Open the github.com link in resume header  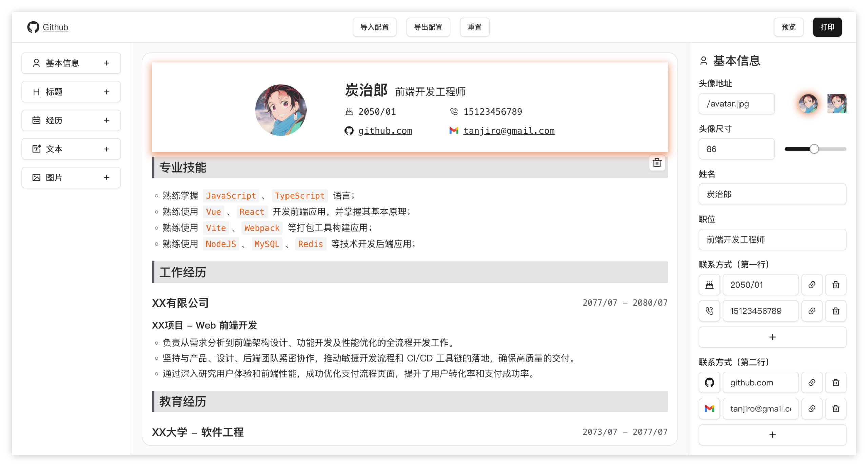385,131
